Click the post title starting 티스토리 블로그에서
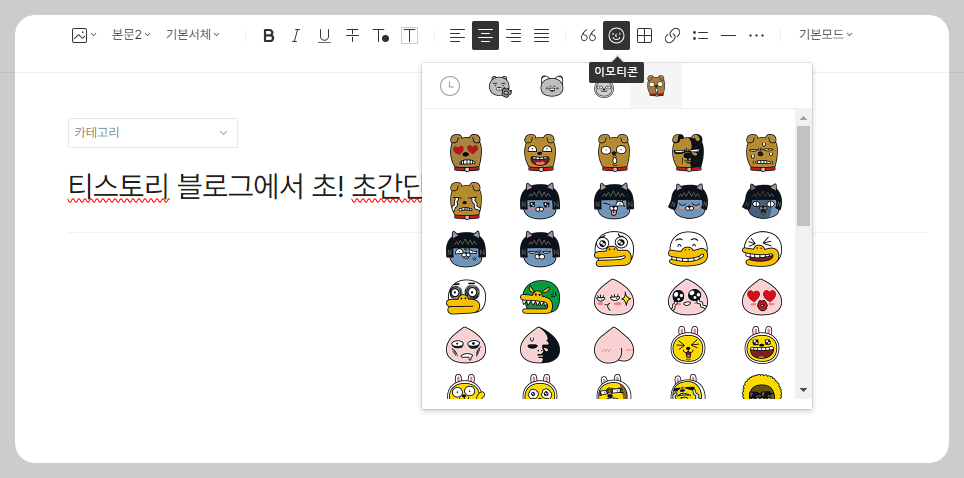This screenshot has height=478, width=964. (x=245, y=187)
